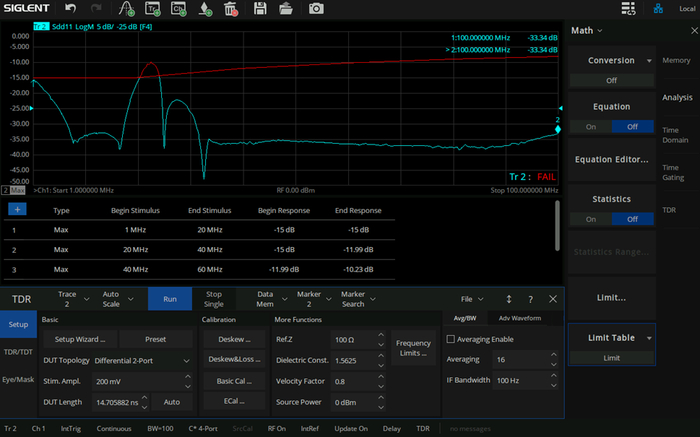Switch to the Adv Waveform tab
Screen dimensions: 700x437
520,318
